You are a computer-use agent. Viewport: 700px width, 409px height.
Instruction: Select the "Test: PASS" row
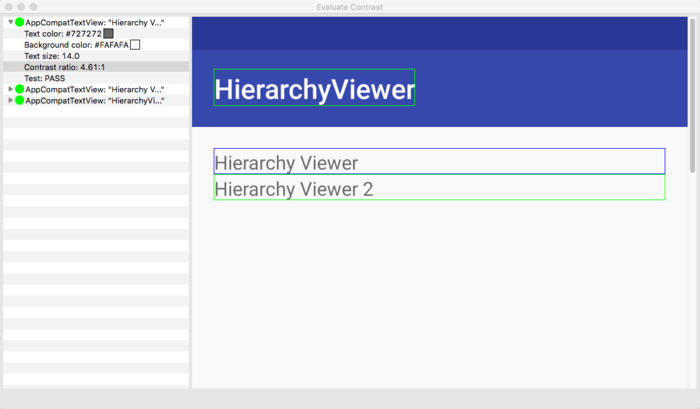[96, 78]
